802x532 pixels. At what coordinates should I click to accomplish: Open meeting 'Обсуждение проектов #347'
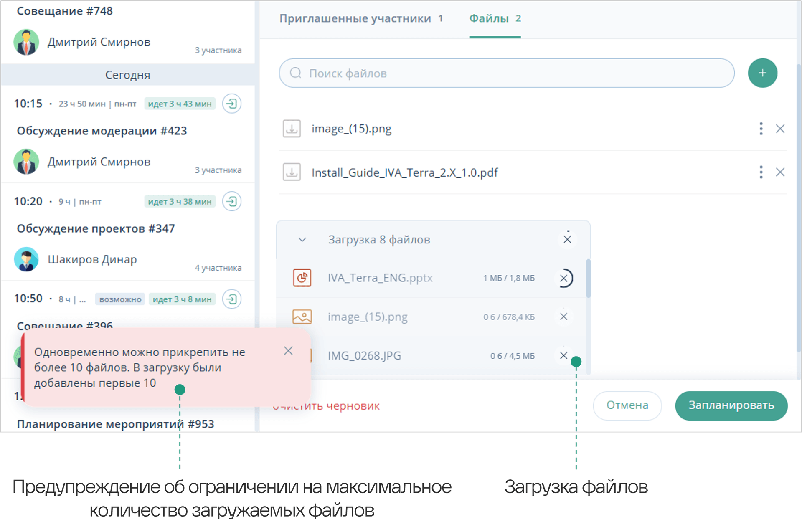tap(96, 228)
